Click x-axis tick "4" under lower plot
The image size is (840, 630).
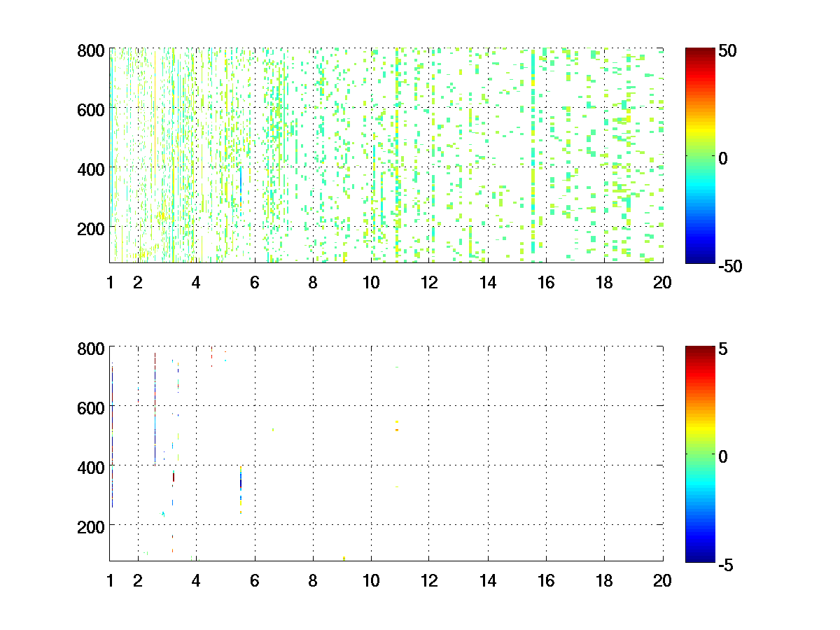coord(196,580)
